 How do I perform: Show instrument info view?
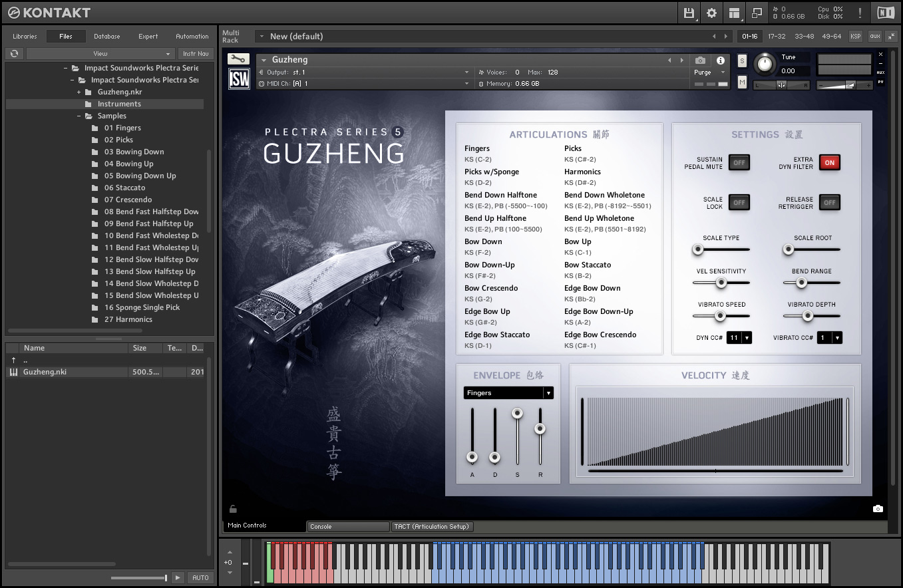point(720,60)
